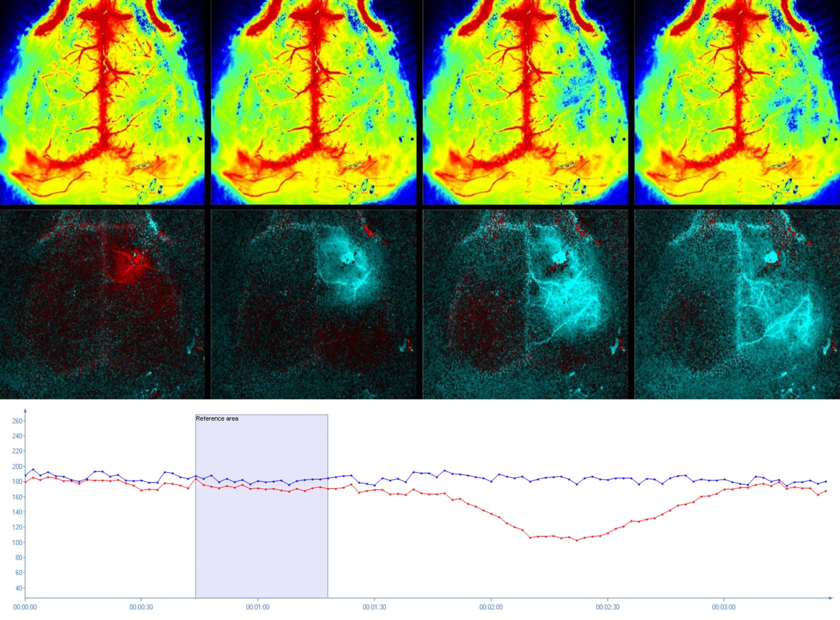Screen dimensions: 840x620
Task: Click the Reference area label
Action: (217, 418)
